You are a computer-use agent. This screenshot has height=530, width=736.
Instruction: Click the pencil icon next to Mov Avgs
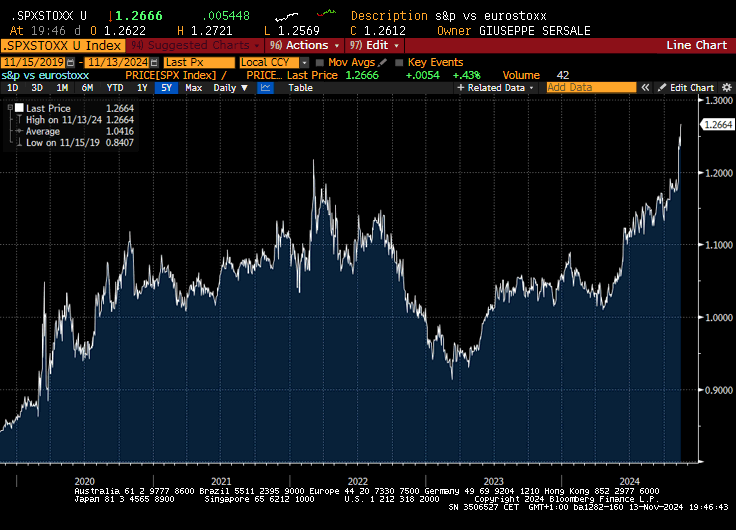coord(383,62)
